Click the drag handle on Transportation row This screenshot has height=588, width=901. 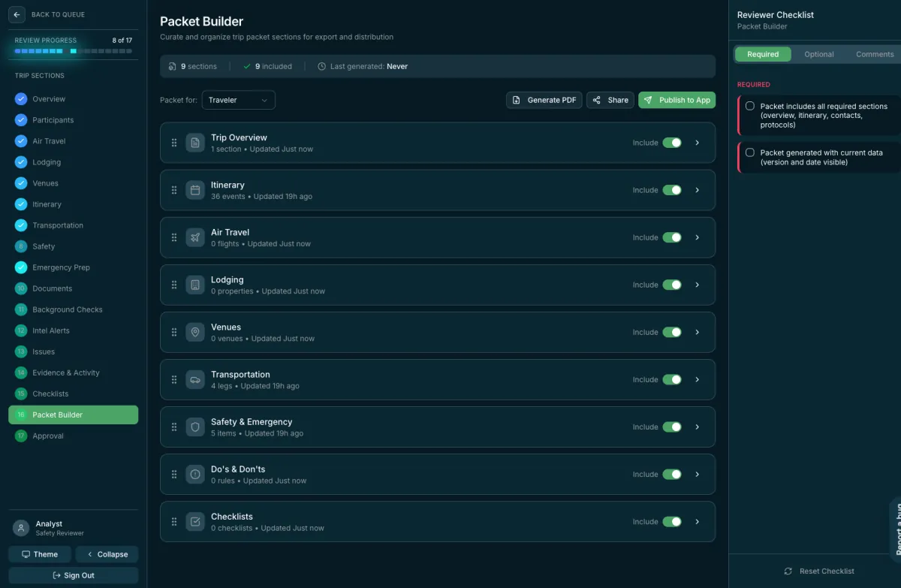tap(174, 379)
